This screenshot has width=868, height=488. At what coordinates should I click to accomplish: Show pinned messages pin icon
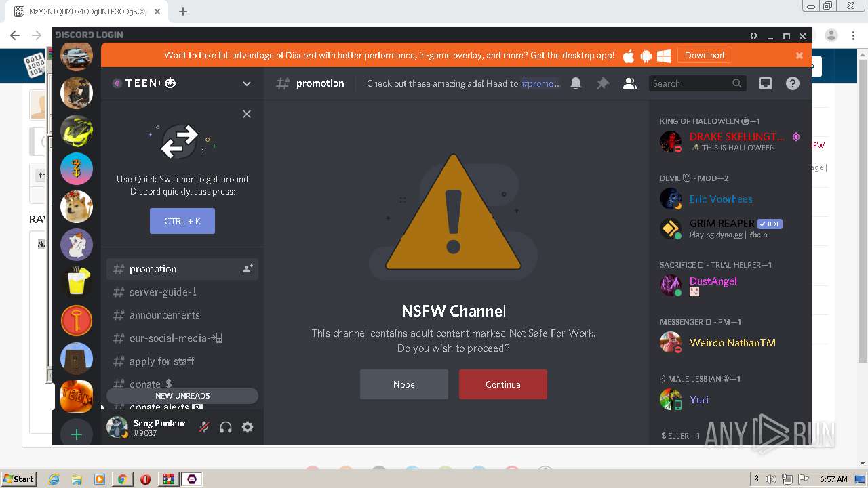[603, 83]
